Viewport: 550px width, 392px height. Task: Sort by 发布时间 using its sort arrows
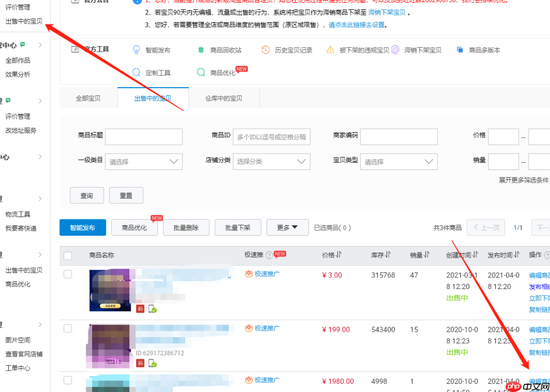pyautogui.click(x=517, y=255)
